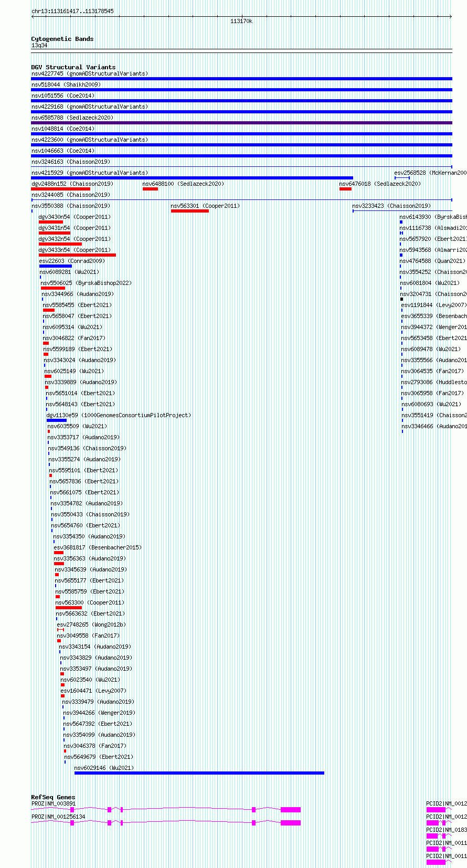
Task: Click dgv3433n54 (Cooper2011) label
Action: [x=75, y=250]
